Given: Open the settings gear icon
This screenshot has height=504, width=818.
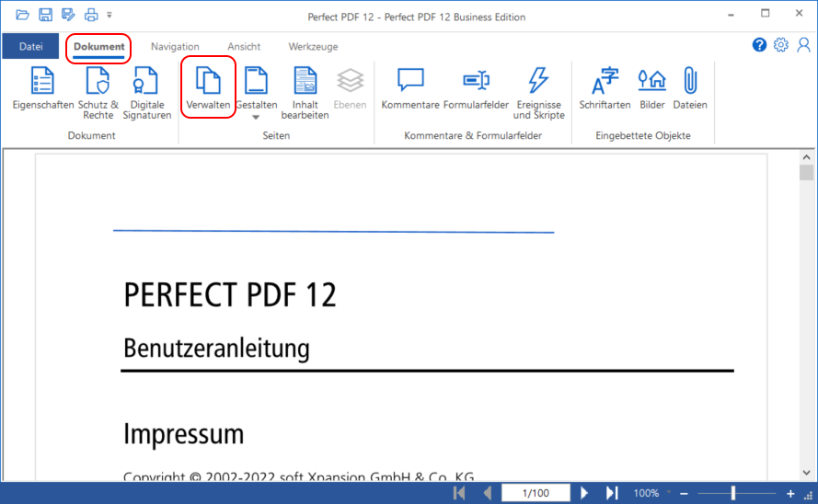Looking at the screenshot, I should tap(781, 45).
